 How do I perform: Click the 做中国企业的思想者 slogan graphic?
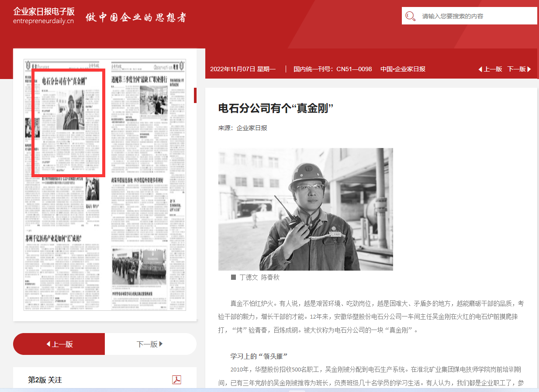[x=136, y=17]
